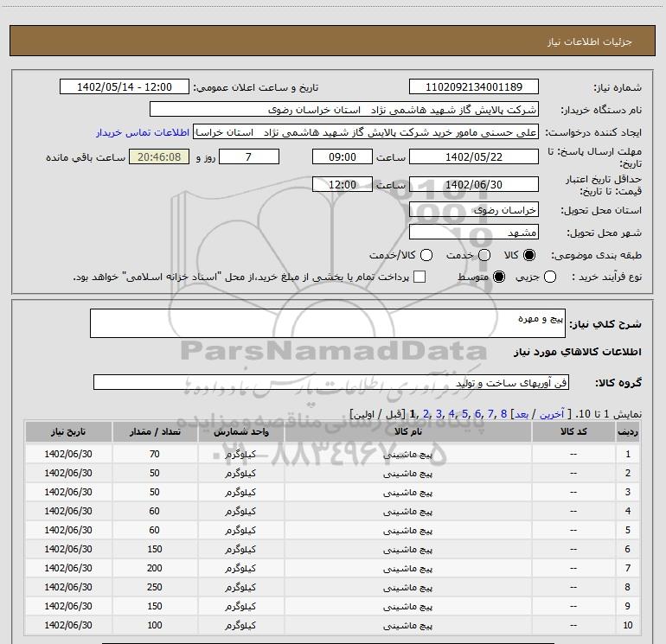666x644 pixels.
Task: Click the تاریخ نیاز column header
Action: 68,431
